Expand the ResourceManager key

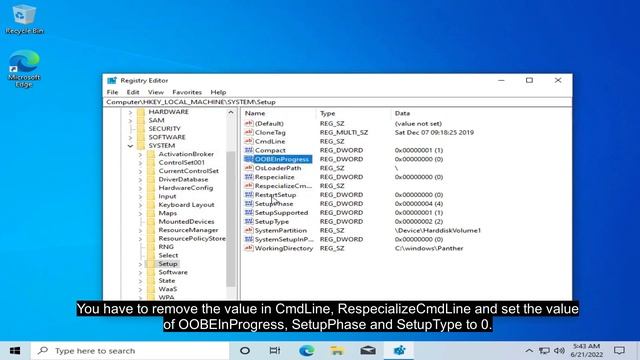[x=140, y=230]
